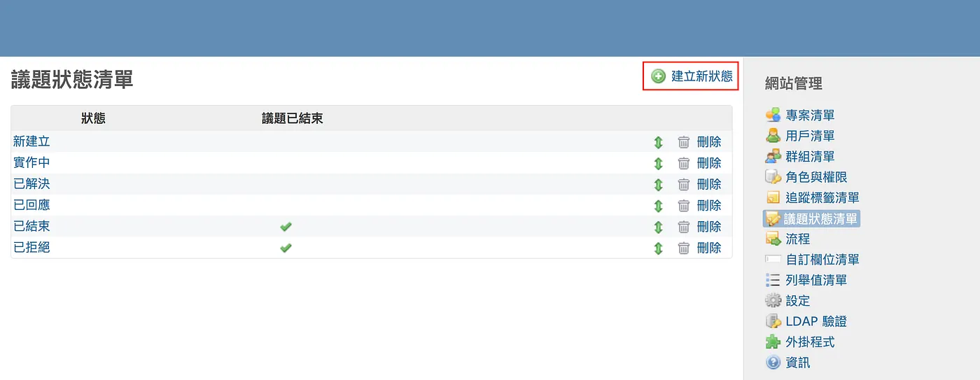The width and height of the screenshot is (980, 380).
Task: Go to 自訂欄位清單 in the admin menu
Action: (x=822, y=260)
